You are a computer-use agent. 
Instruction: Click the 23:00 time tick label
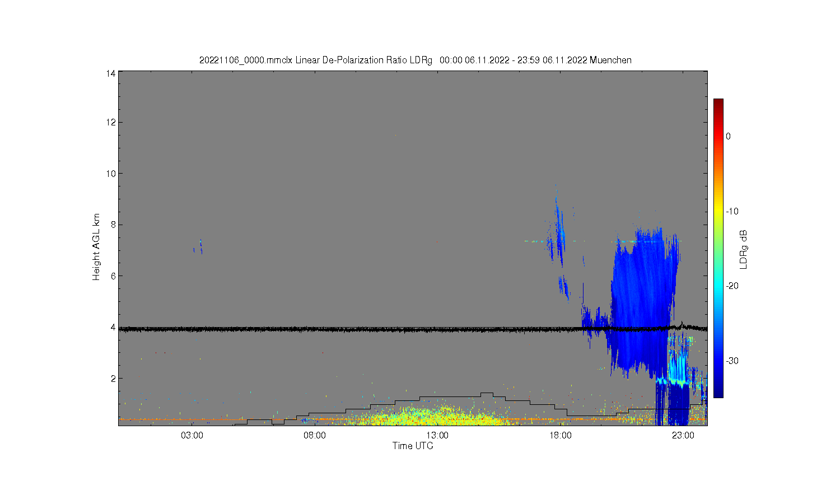683,435
